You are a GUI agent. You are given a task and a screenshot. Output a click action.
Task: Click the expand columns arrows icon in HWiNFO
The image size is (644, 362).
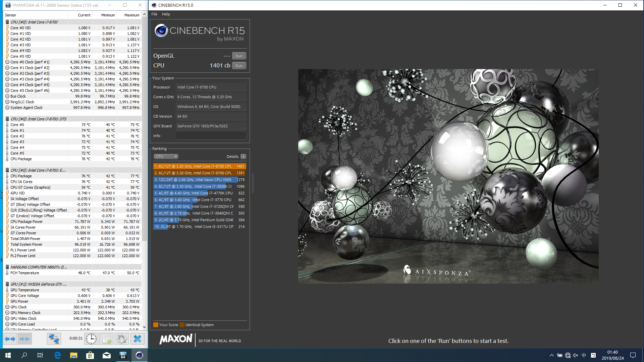(x=10, y=339)
